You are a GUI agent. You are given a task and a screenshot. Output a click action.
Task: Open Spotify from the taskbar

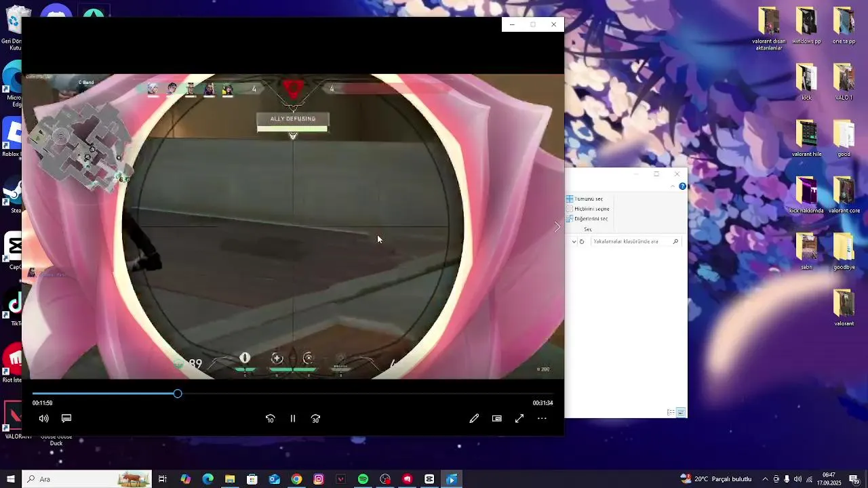click(363, 479)
